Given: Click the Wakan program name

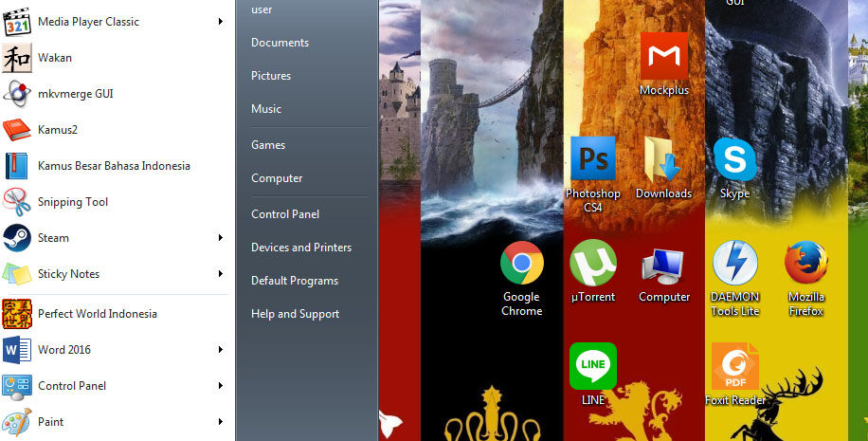Looking at the screenshot, I should tap(55, 58).
